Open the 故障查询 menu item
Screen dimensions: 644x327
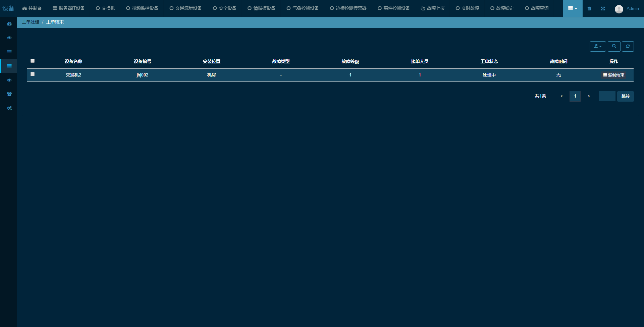(537, 8)
